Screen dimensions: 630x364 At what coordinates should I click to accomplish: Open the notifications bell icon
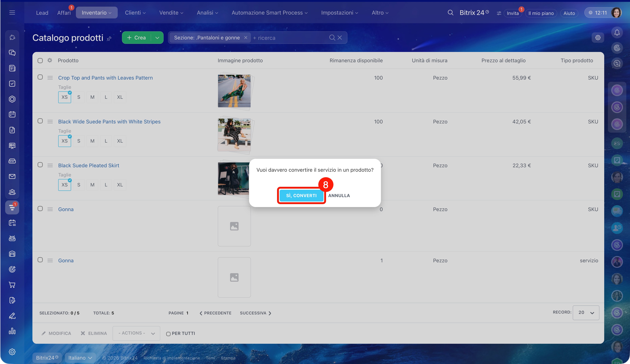click(617, 32)
